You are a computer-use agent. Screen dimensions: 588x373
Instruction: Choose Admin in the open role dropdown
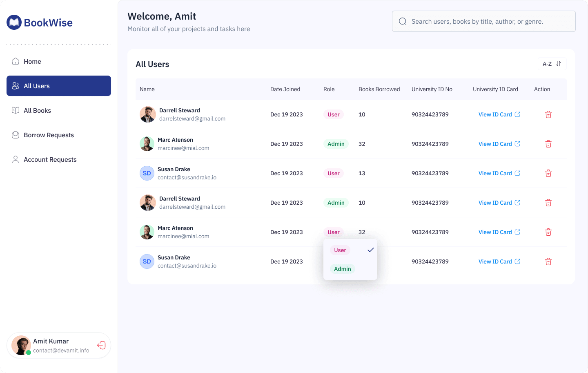click(342, 269)
